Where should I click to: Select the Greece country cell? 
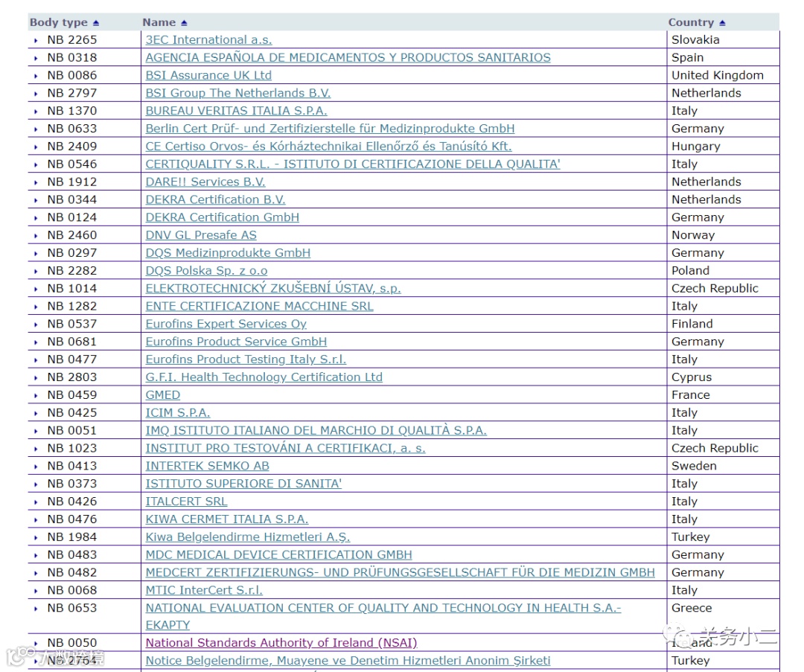click(692, 609)
